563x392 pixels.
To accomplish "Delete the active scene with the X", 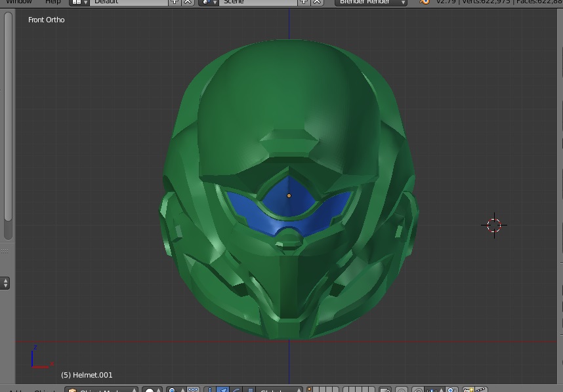I will 317,2.
